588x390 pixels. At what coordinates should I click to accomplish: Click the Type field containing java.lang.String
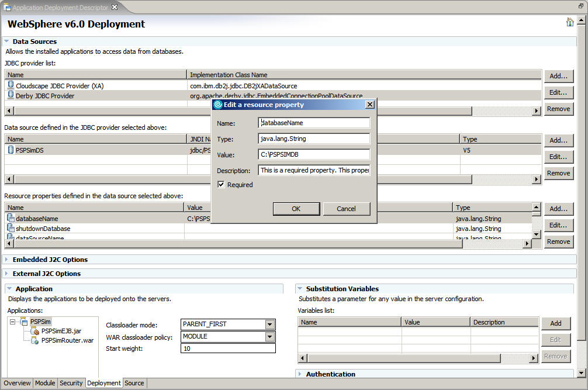click(314, 139)
